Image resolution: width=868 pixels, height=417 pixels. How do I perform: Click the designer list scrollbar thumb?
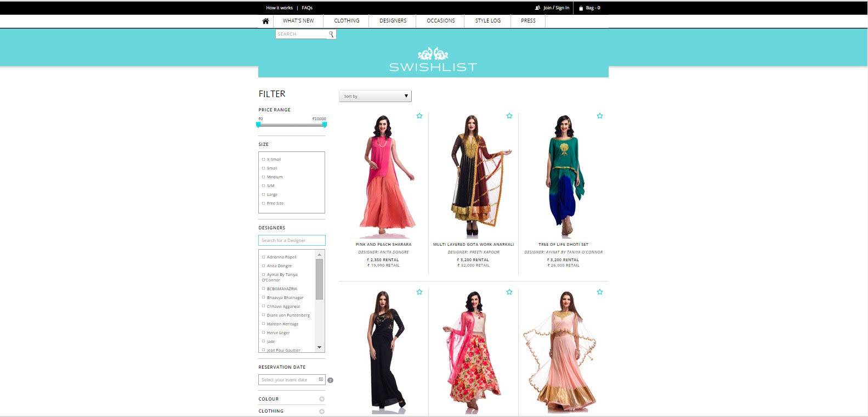point(319,279)
